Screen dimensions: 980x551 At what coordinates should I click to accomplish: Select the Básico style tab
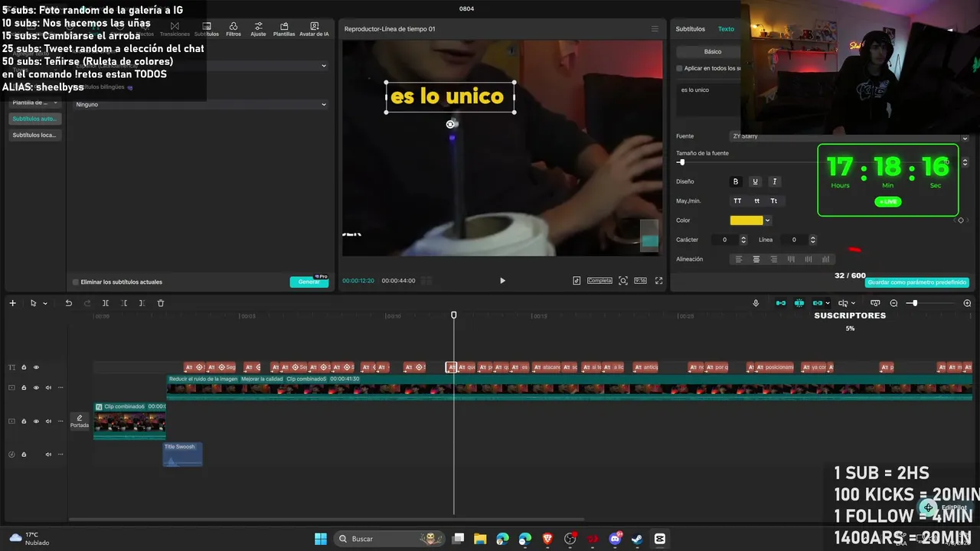pyautogui.click(x=712, y=51)
